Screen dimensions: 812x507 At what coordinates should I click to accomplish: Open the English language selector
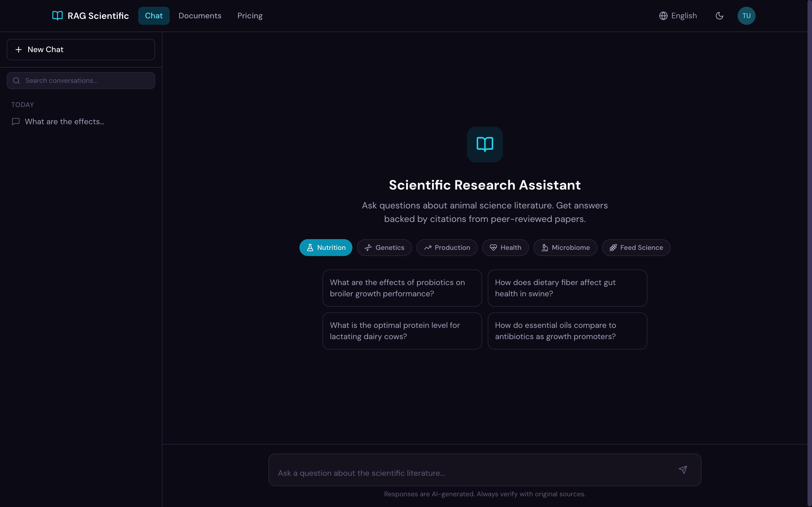(678, 15)
